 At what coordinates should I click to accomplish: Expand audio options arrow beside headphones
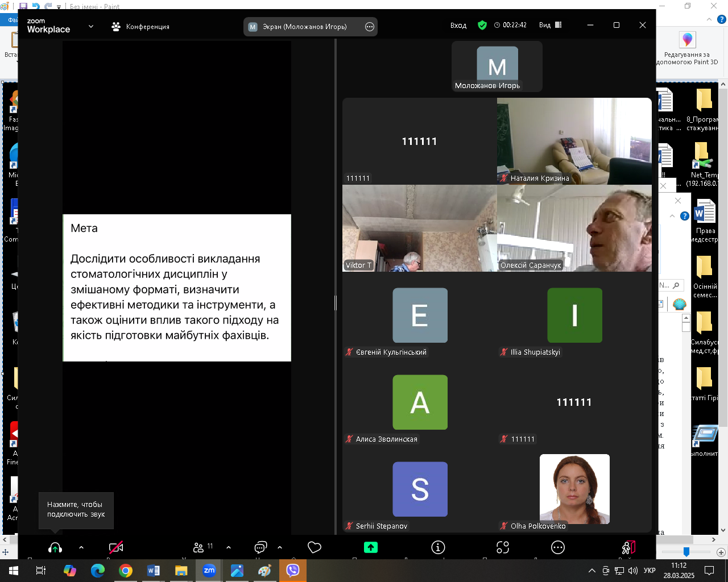(81, 547)
